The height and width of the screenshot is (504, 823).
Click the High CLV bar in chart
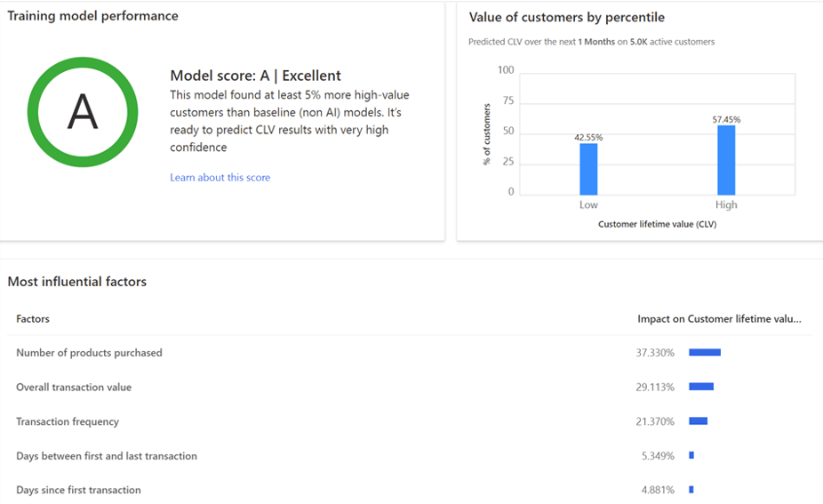tap(726, 160)
